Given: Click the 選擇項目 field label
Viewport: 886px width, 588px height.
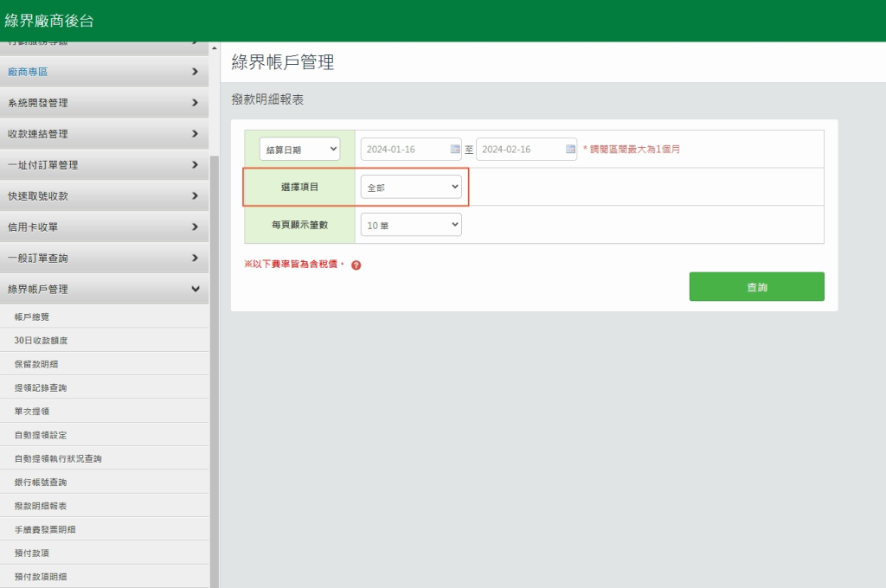Looking at the screenshot, I should pyautogui.click(x=300, y=187).
